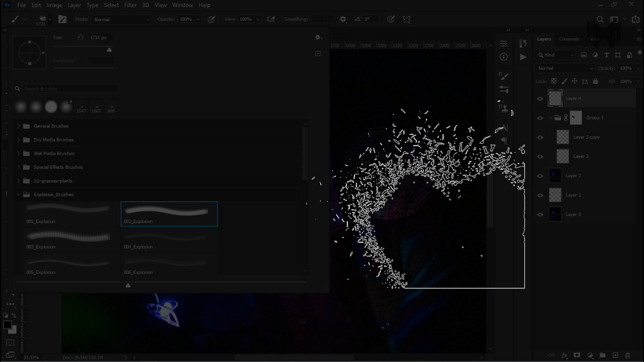Image resolution: width=644 pixels, height=362 pixels.
Task: Click the brush Size slider handle
Action: [x=109, y=50]
